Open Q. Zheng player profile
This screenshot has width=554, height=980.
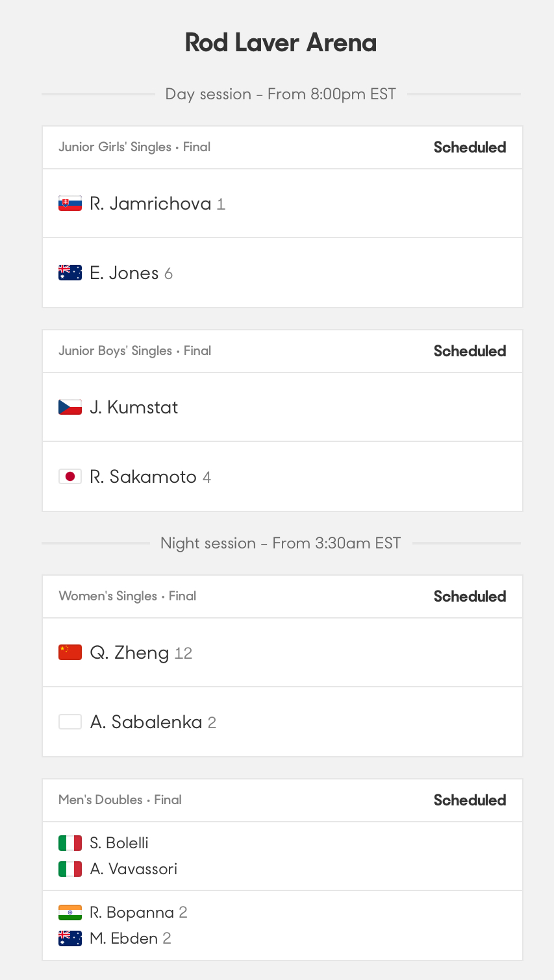coord(129,652)
